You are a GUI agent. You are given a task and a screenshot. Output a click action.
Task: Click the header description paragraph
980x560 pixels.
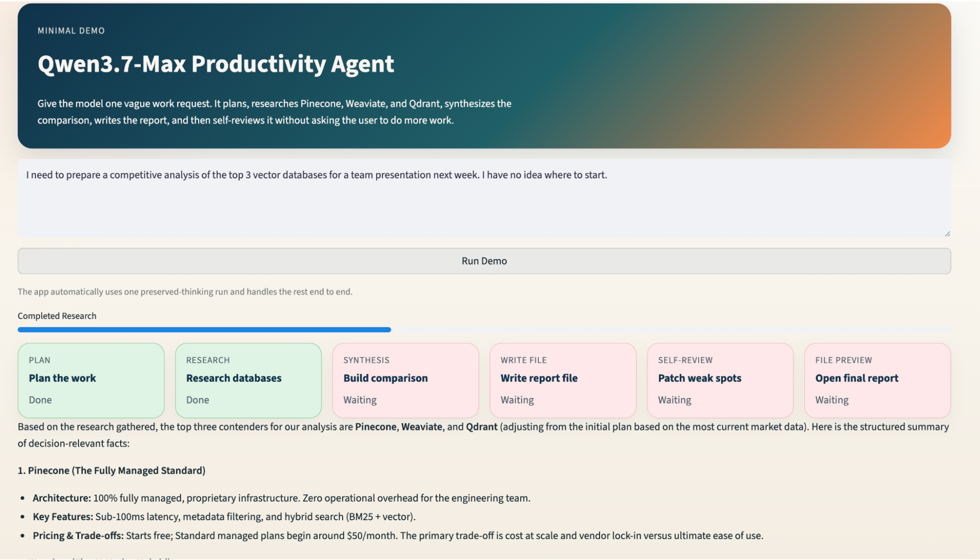tap(275, 112)
